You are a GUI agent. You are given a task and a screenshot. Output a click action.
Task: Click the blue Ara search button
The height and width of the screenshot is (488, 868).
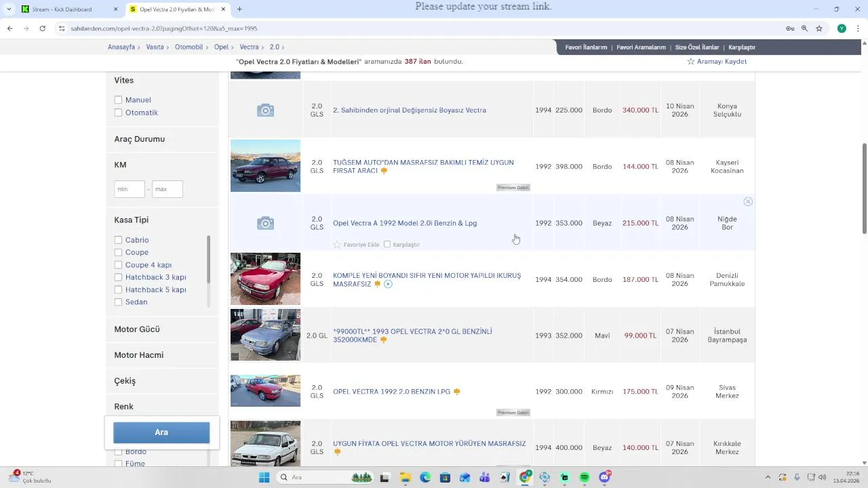pyautogui.click(x=161, y=432)
